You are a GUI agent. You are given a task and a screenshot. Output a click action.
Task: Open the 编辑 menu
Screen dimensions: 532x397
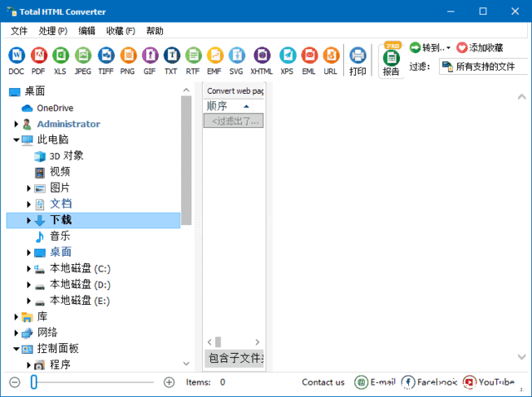pyautogui.click(x=86, y=31)
